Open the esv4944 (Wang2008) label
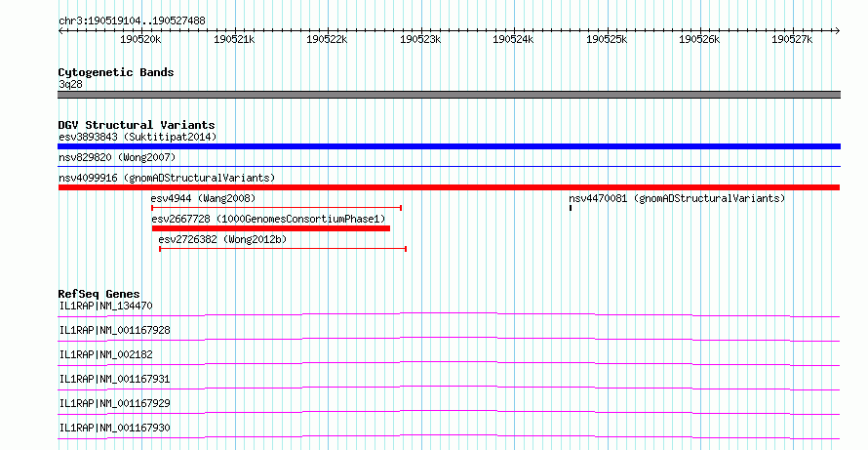 click(203, 198)
